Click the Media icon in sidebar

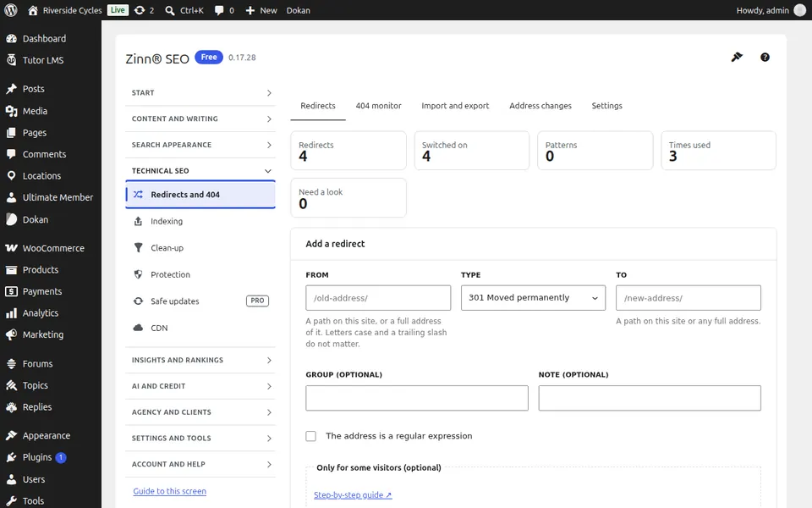pyautogui.click(x=11, y=111)
